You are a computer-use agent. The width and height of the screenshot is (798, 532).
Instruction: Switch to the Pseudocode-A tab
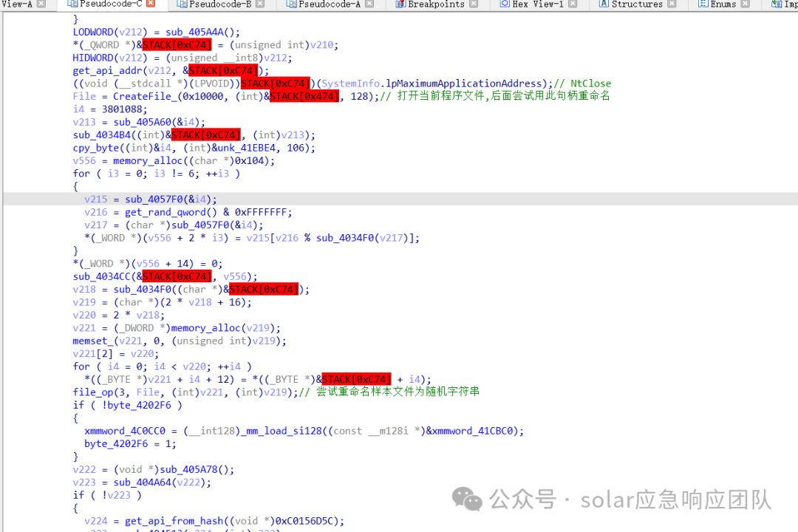(x=330, y=4)
